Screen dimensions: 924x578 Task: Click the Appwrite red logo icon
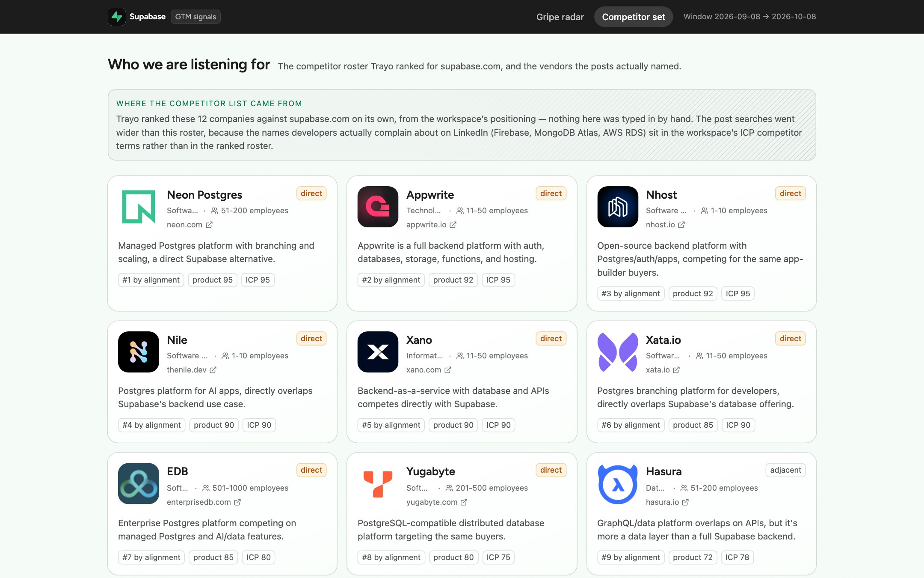coord(378,207)
